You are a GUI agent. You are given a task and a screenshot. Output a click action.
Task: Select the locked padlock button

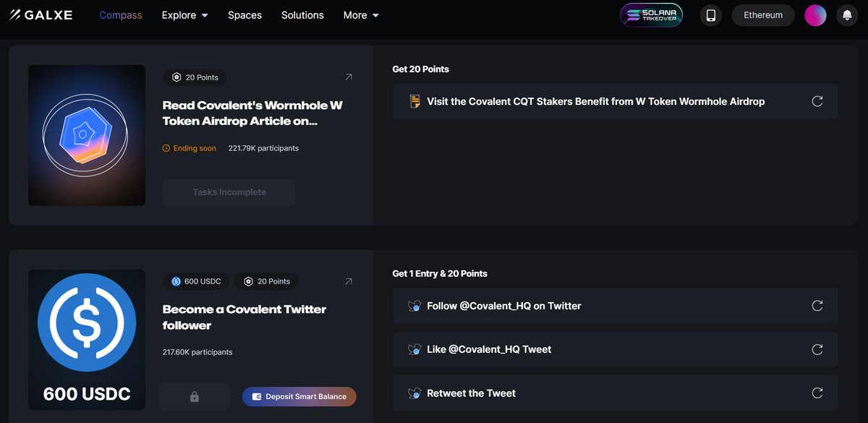point(195,397)
